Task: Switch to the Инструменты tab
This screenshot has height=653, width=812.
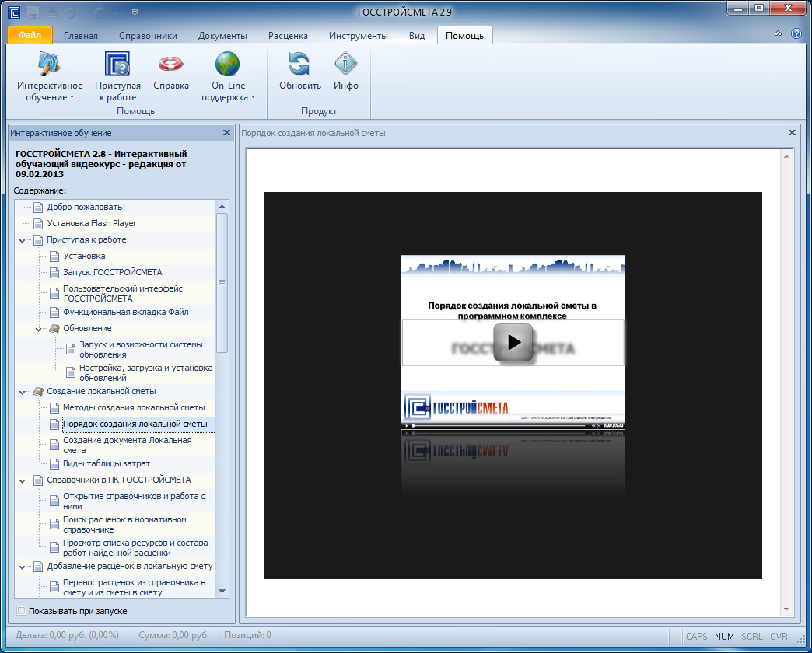Action: (359, 36)
